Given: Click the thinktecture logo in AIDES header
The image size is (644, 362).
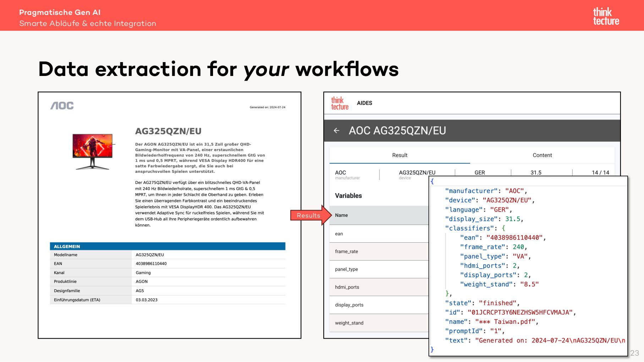Looking at the screenshot, I should 340,103.
